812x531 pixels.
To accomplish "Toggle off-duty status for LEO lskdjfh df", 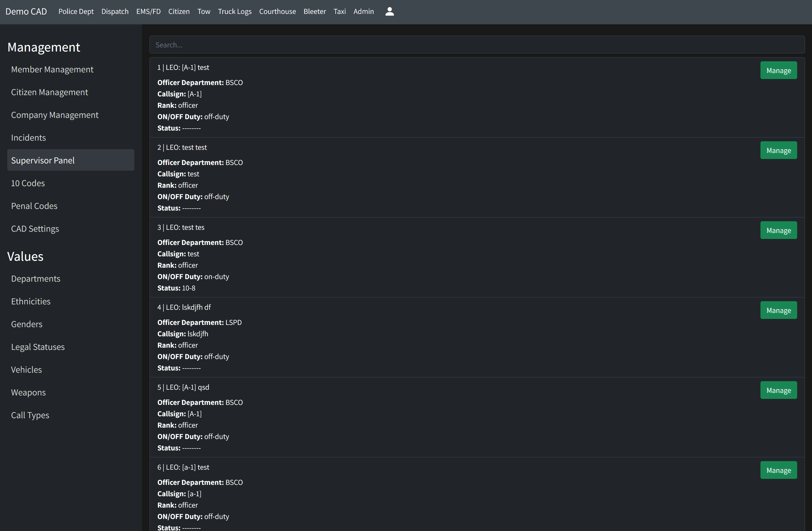I will [x=779, y=310].
